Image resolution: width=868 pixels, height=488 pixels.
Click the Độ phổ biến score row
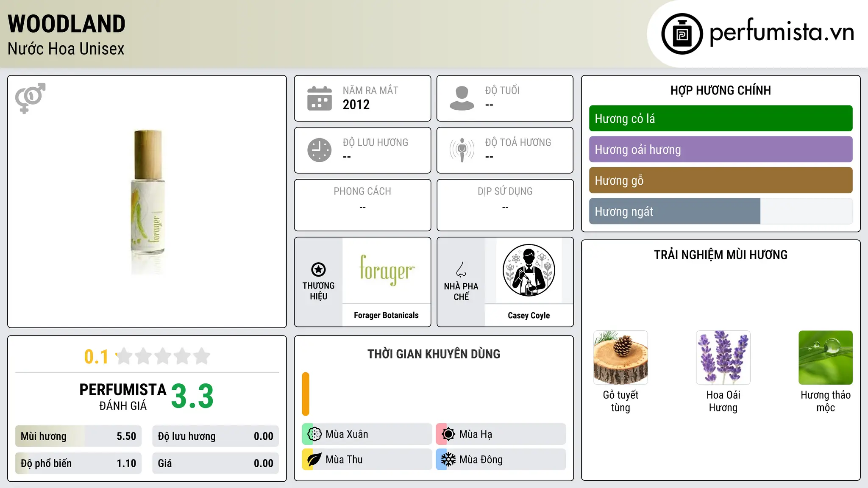click(x=78, y=463)
